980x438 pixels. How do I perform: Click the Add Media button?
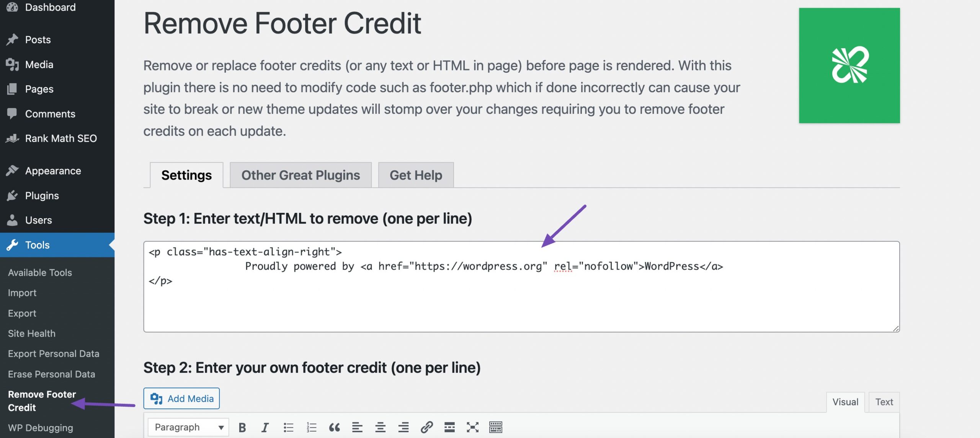point(181,399)
